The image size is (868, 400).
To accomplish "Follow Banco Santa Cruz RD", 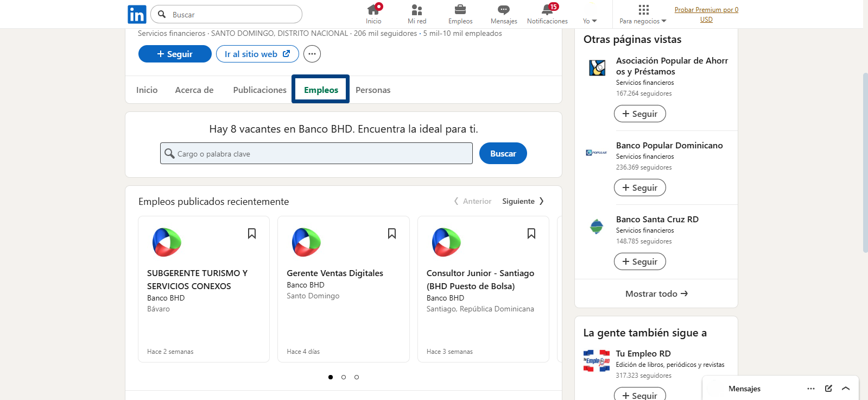I will [640, 261].
